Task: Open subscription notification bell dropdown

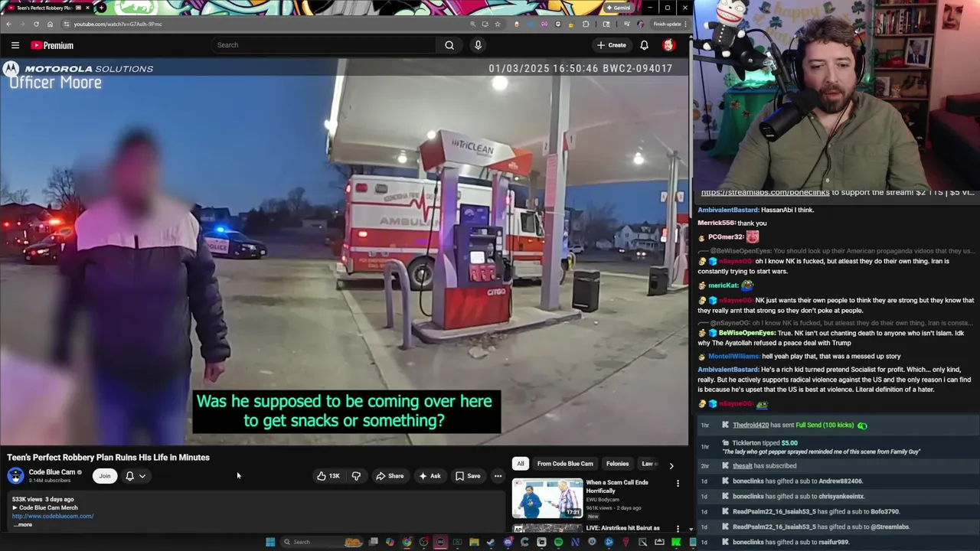Action: click(x=136, y=476)
